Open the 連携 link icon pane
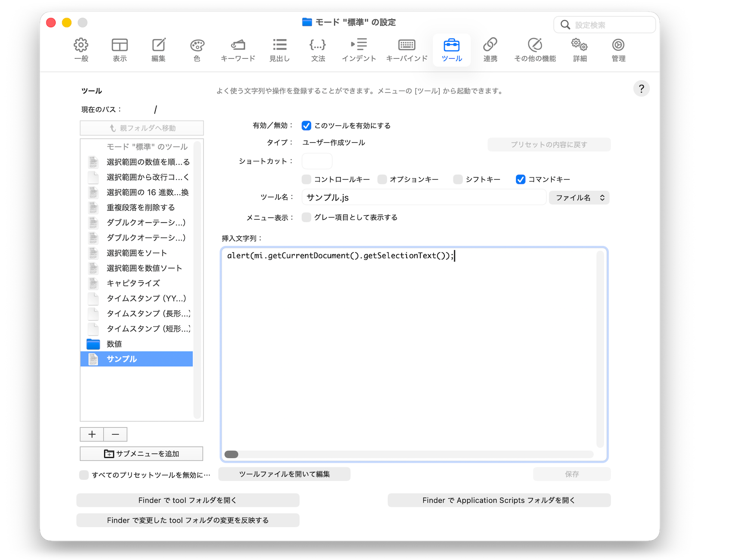 coord(490,50)
